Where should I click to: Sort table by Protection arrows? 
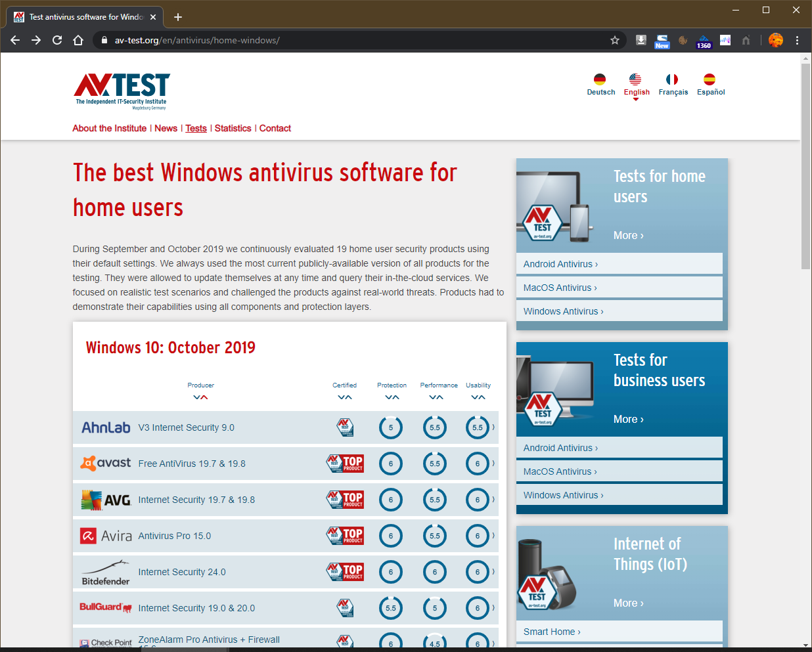(x=392, y=397)
